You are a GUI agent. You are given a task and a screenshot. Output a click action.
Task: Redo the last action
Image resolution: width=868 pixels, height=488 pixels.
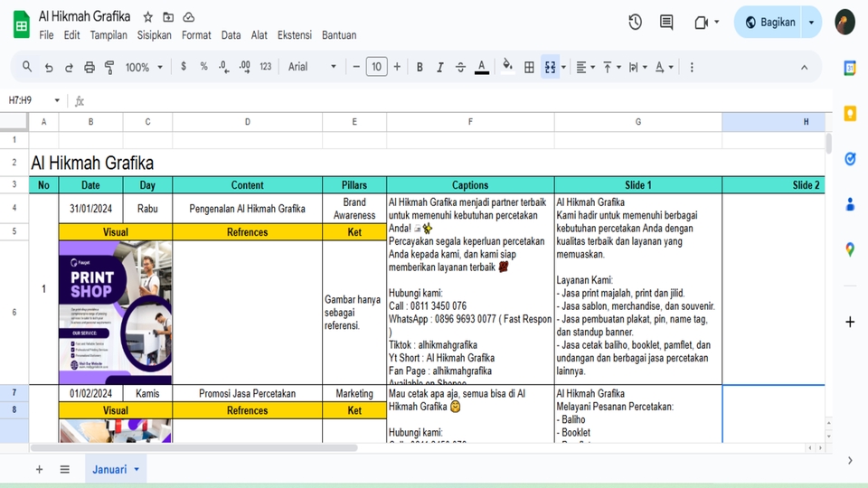tap(69, 68)
